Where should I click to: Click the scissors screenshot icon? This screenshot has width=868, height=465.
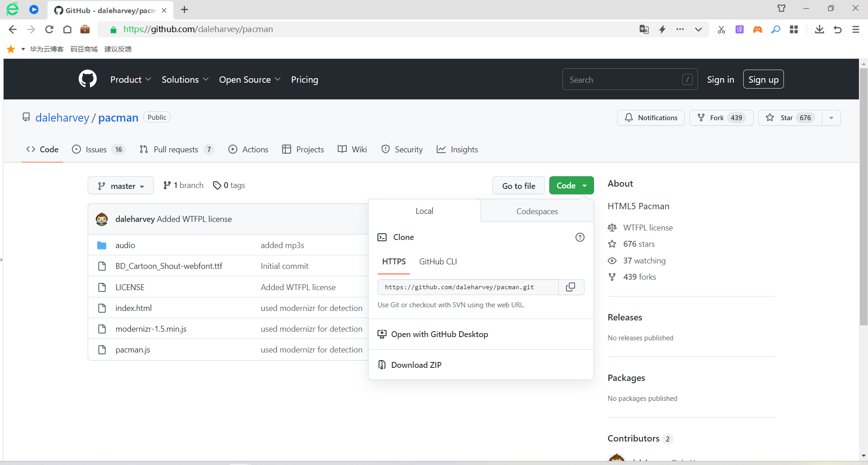point(722,29)
